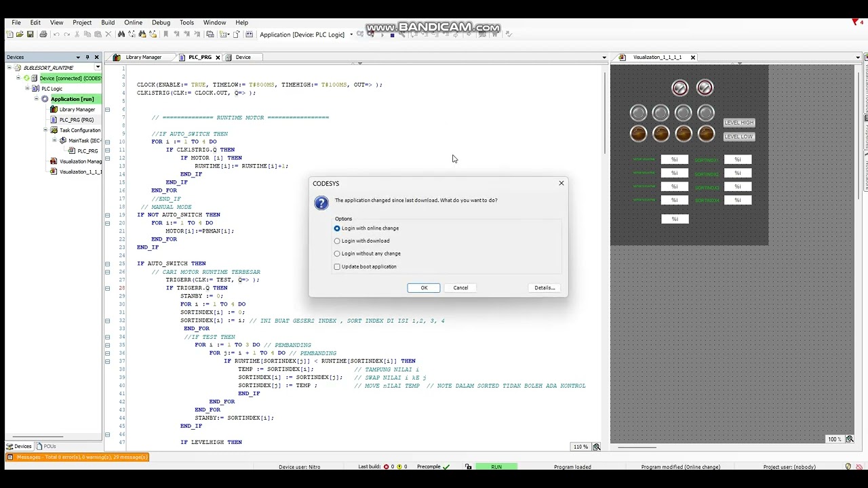Click the first rotary switch in visualization
868x488 pixels.
pos(679,87)
